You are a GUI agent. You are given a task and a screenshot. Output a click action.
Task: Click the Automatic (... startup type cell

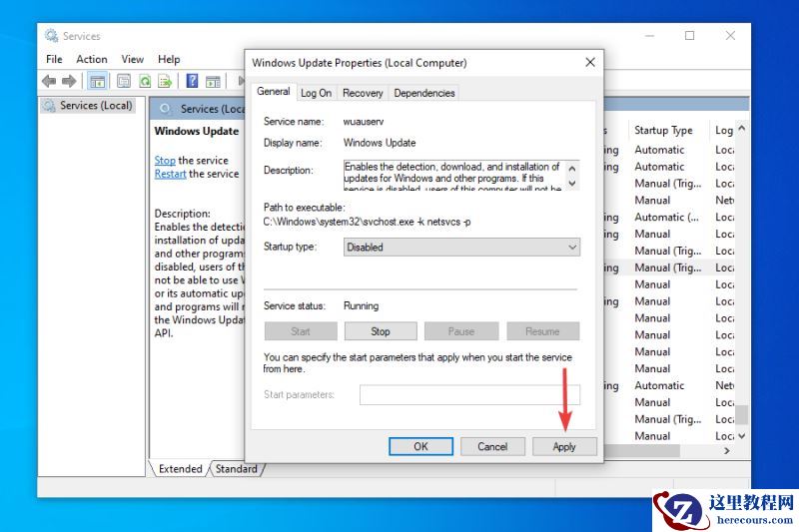click(666, 218)
